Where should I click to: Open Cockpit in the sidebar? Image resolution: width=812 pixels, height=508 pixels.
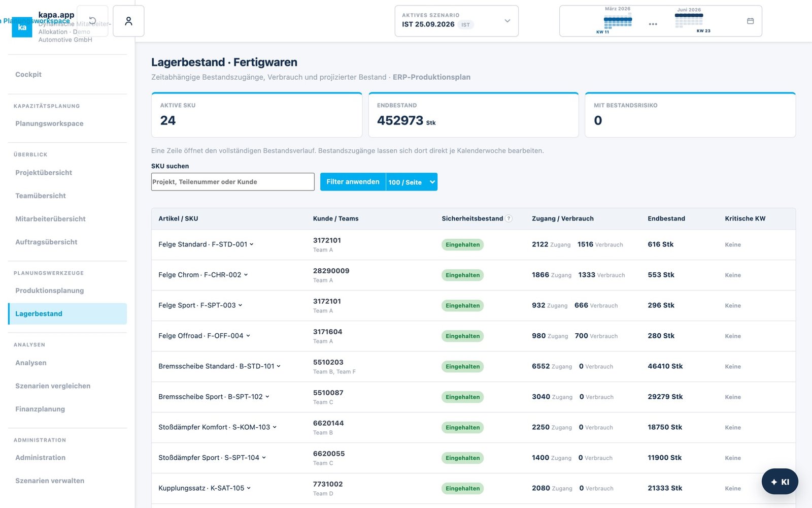tap(67, 74)
